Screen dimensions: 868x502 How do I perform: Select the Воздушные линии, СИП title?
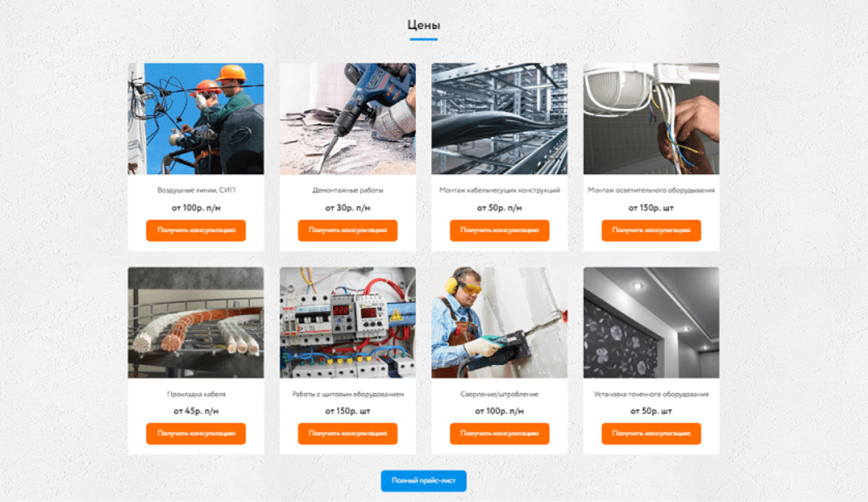[x=196, y=190]
